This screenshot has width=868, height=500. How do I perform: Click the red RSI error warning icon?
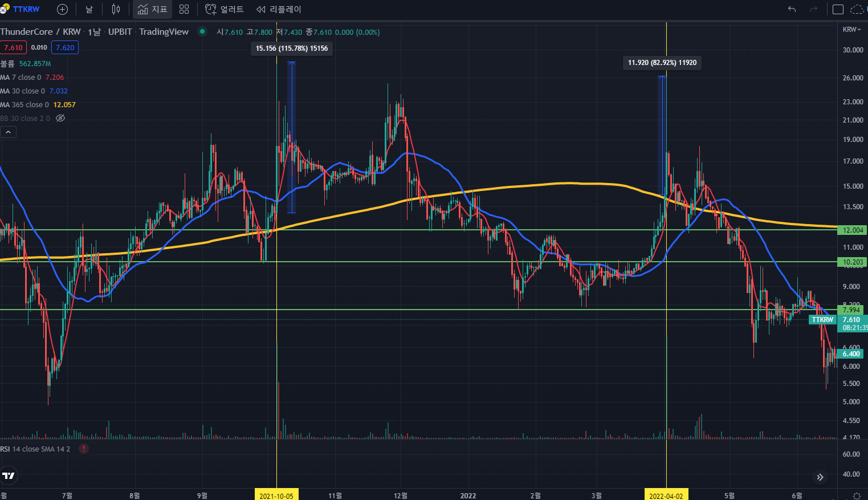[x=84, y=449]
